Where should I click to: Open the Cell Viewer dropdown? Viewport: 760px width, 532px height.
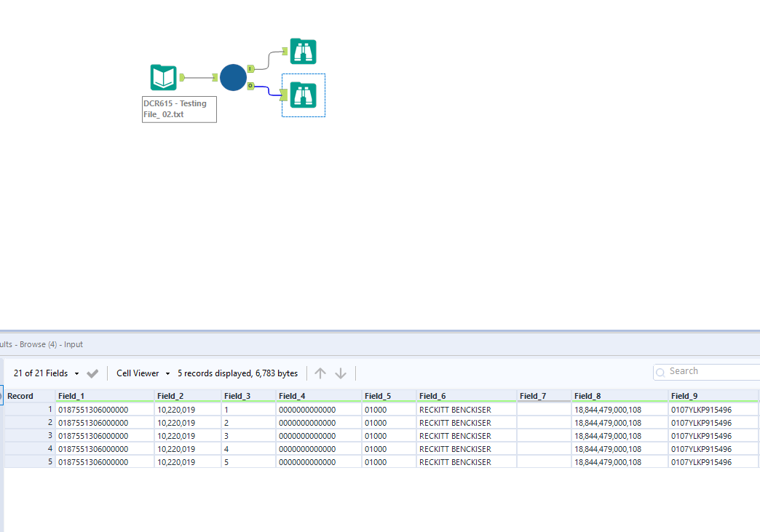[x=143, y=373]
